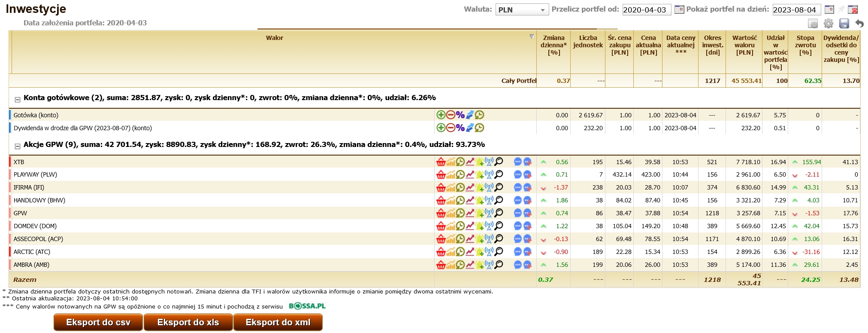Click the magnifier icon for ASSECOPOL (ACP)

(499, 239)
